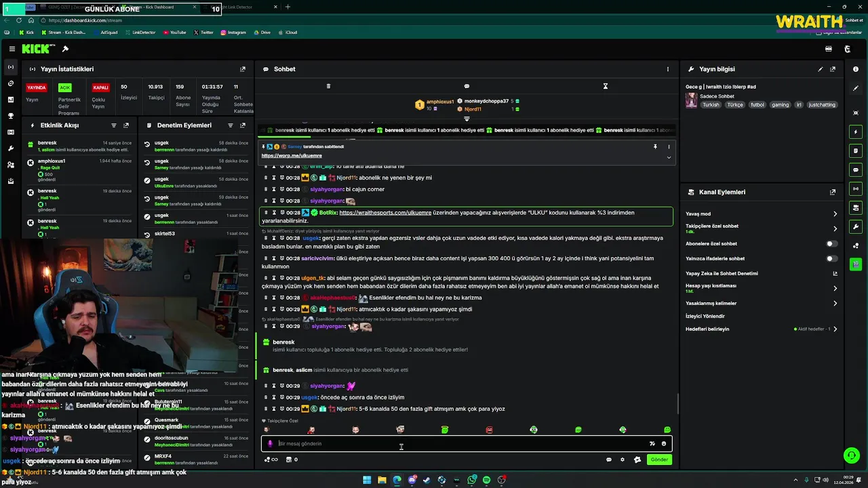Open chat settings gear beside Gönder
Image resolution: width=868 pixels, height=488 pixels.
[x=623, y=460]
